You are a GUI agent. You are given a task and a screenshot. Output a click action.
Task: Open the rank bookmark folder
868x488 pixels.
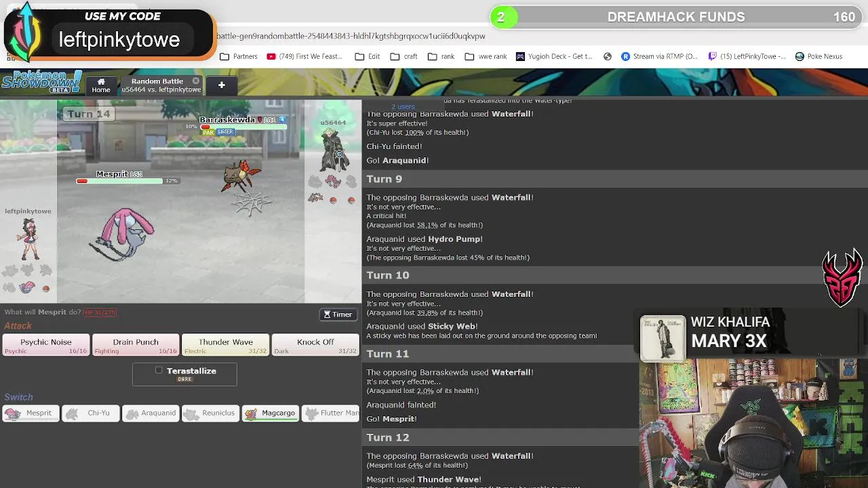click(x=441, y=56)
